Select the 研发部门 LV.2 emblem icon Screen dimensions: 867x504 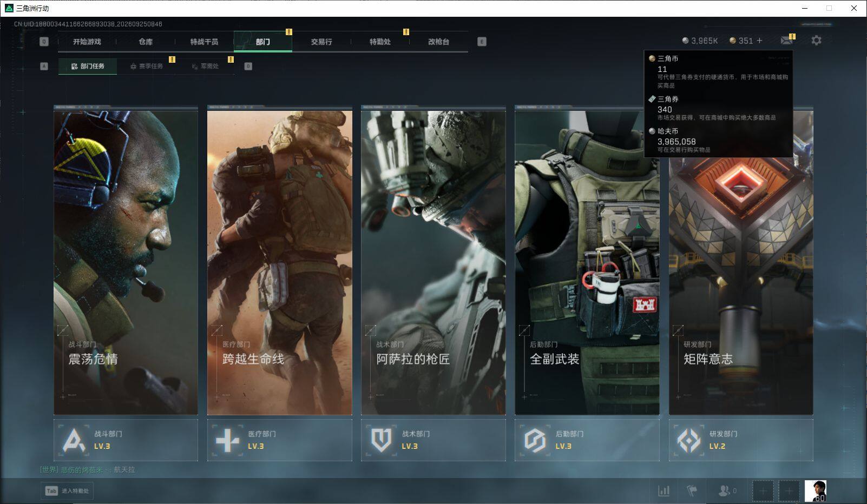click(x=689, y=440)
